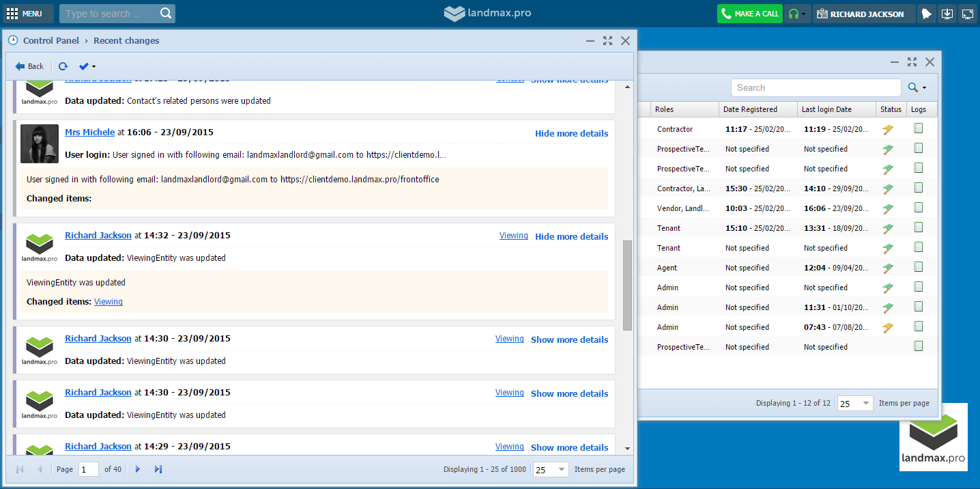The width and height of the screenshot is (980, 489).
Task: Go to the next page of changes
Action: tap(138, 469)
